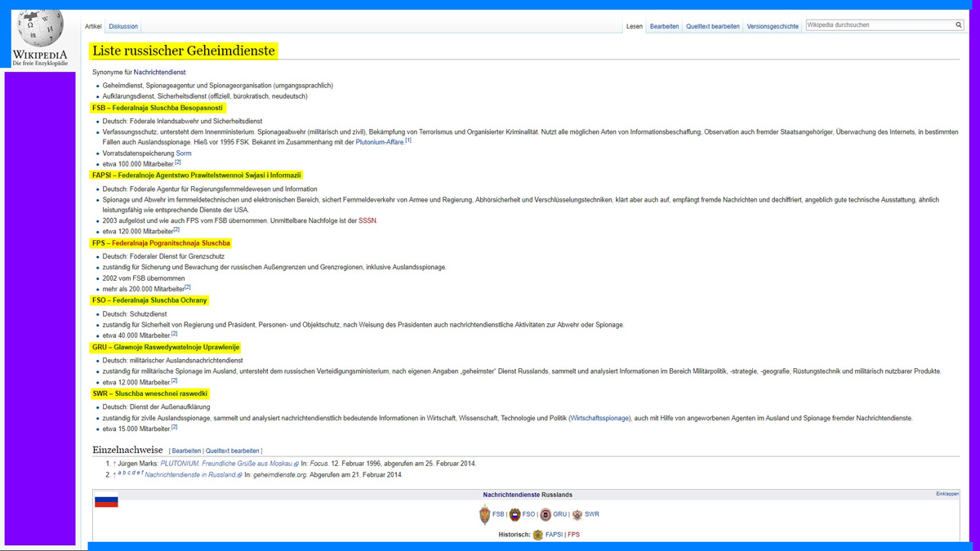Click the Nachrichtendienste link in the navbox title
This screenshot has width=980, height=551.
click(510, 495)
